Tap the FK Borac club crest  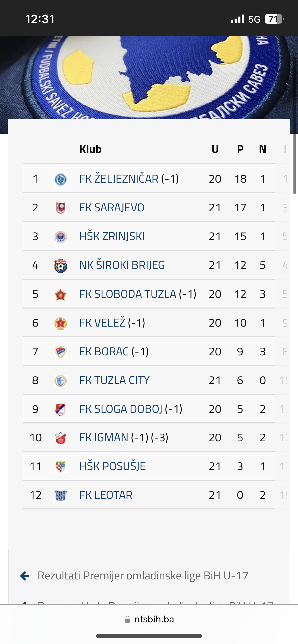pyautogui.click(x=61, y=352)
